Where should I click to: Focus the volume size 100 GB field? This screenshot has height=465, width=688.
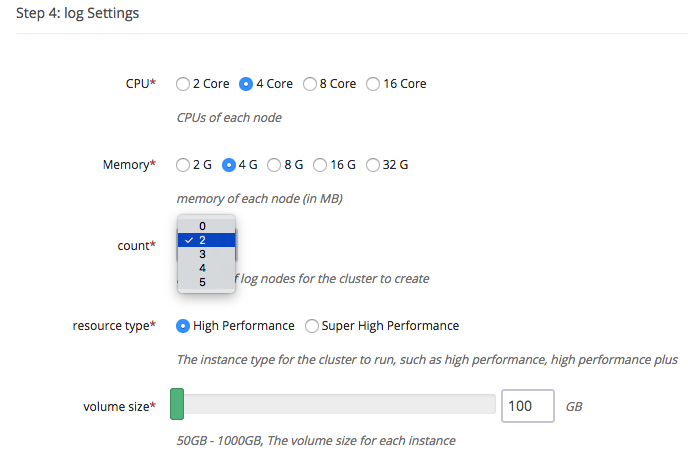pyautogui.click(x=528, y=406)
